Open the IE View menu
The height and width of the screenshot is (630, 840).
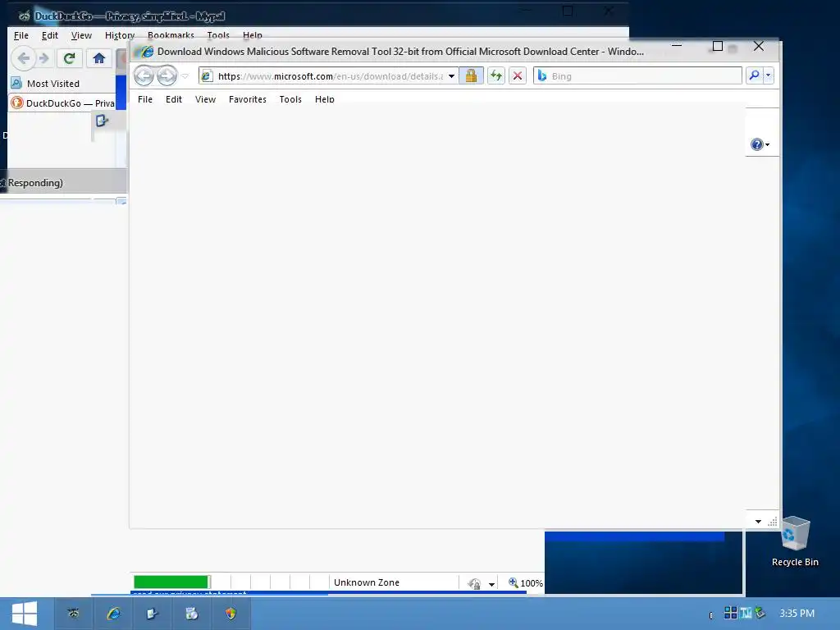click(x=205, y=99)
